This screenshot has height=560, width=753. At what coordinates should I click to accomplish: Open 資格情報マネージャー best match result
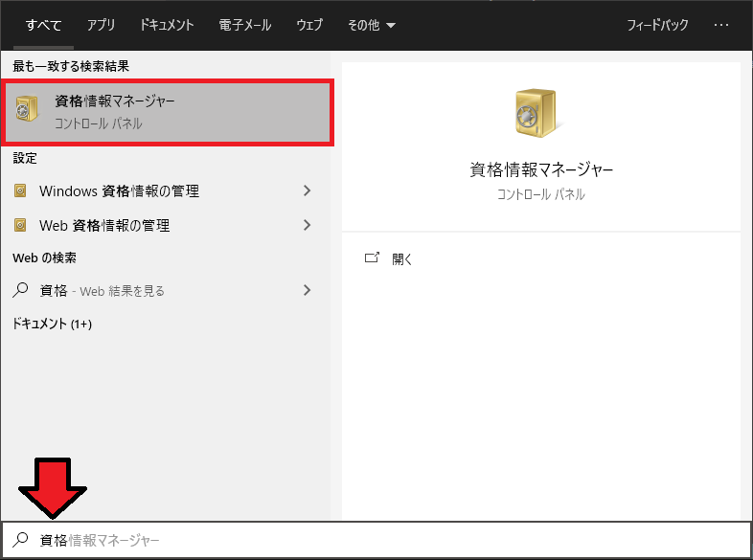[x=167, y=113]
